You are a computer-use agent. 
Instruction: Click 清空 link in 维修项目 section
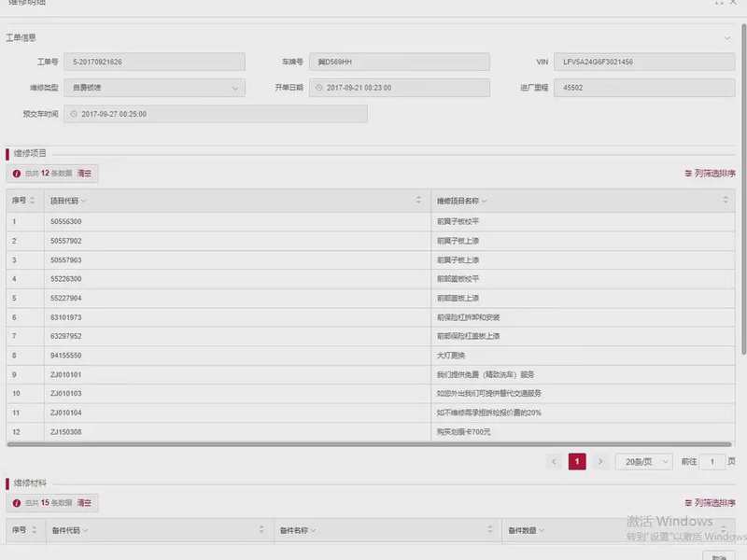coord(84,174)
